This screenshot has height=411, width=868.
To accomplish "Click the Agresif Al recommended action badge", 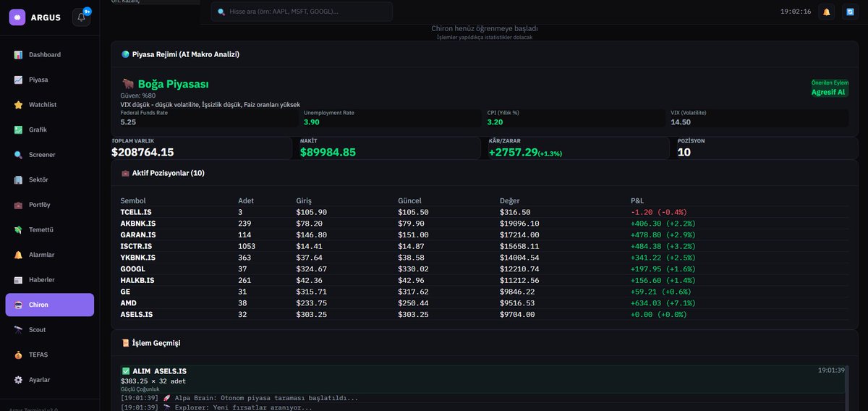I will [828, 92].
